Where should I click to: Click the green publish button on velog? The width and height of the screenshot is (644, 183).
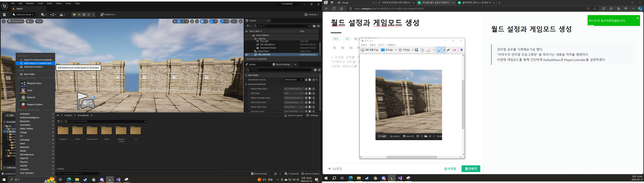click(x=470, y=169)
